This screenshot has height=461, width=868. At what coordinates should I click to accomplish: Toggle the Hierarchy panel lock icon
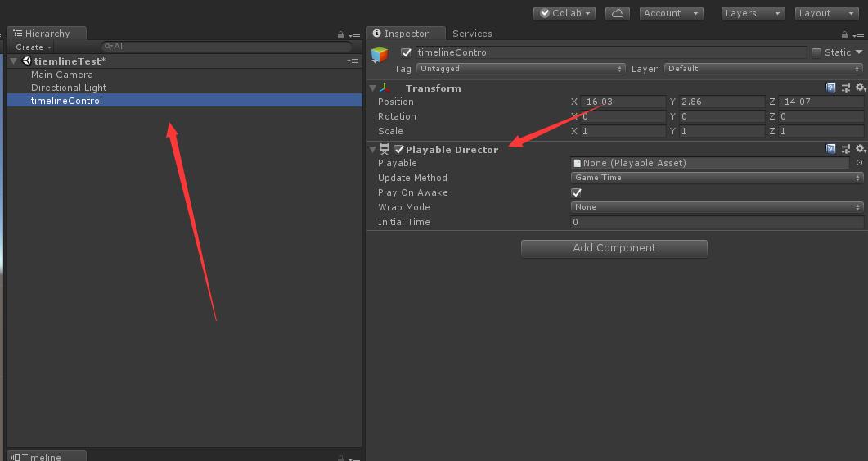point(340,35)
